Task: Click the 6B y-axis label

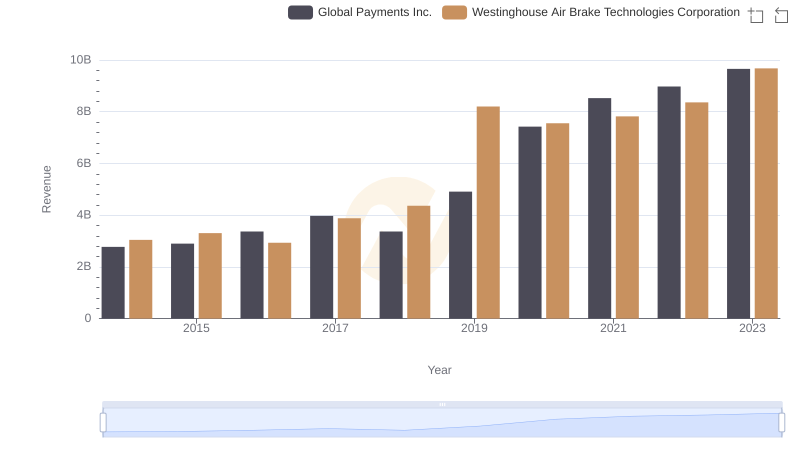Action: pos(84,163)
